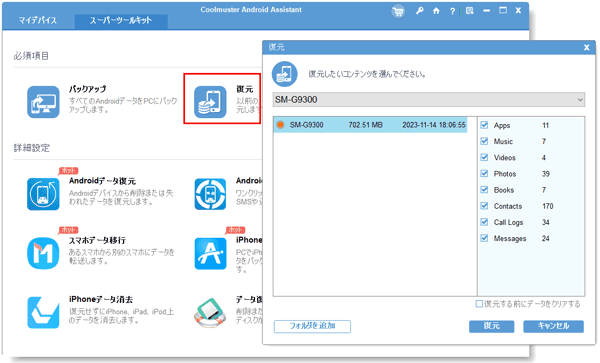The width and height of the screenshot is (600, 363).
Task: Click the キャンセル button
Action: (x=553, y=326)
